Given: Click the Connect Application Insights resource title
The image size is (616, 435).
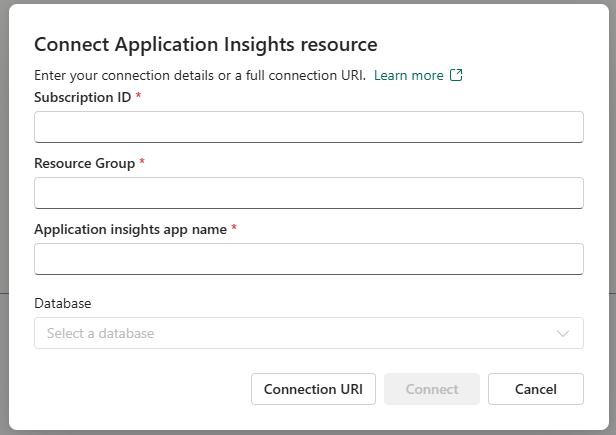Looking at the screenshot, I should coord(206,44).
